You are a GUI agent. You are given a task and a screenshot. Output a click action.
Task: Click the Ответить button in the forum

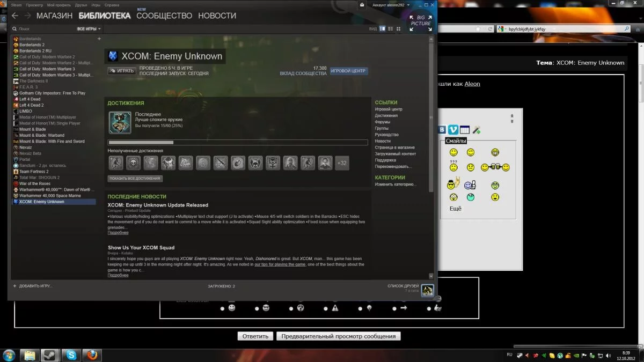(255, 336)
